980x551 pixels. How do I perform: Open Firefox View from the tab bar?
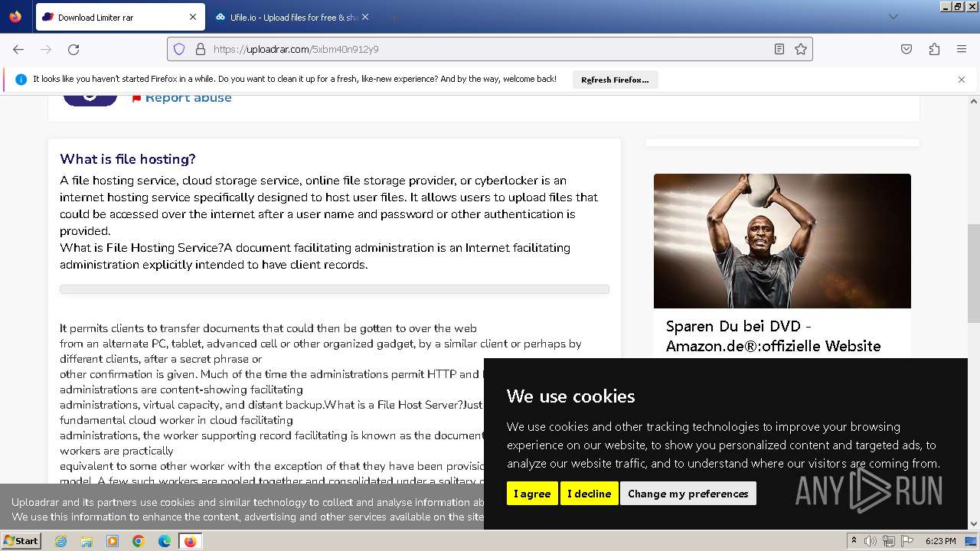pos(15,17)
